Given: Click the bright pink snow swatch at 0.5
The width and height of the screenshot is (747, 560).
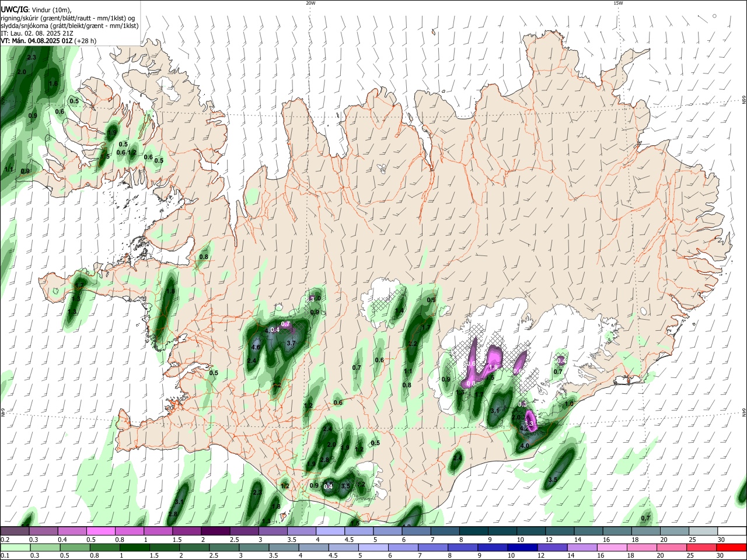Looking at the screenshot, I should [100, 531].
